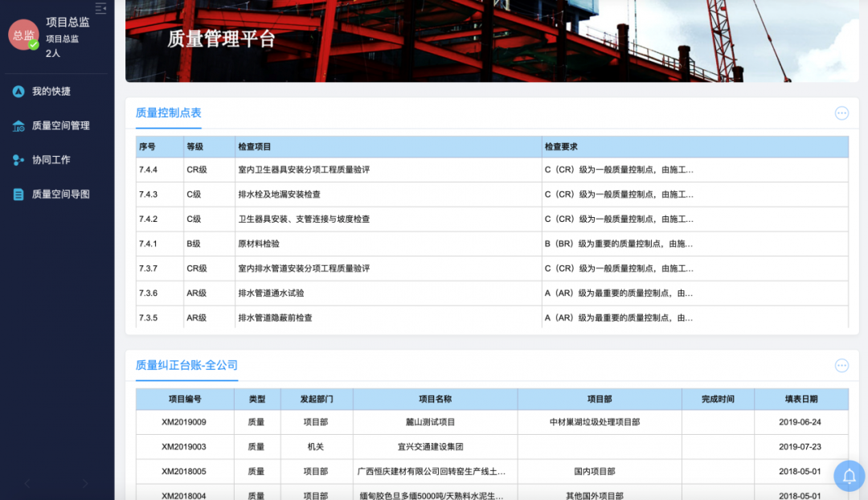Click project number XM2018005
The width and height of the screenshot is (868, 500).
click(184, 472)
